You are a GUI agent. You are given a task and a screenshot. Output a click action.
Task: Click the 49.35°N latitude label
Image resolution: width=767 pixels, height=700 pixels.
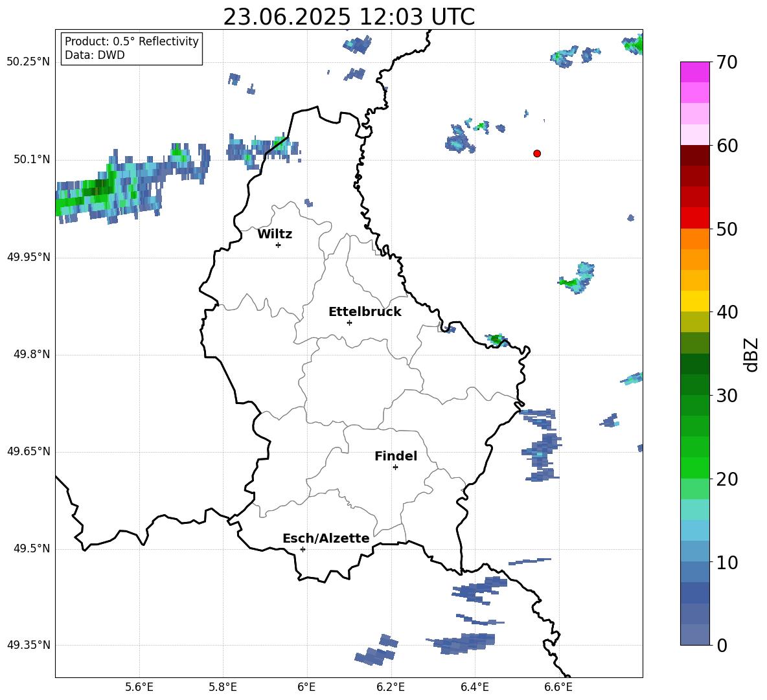point(29,645)
